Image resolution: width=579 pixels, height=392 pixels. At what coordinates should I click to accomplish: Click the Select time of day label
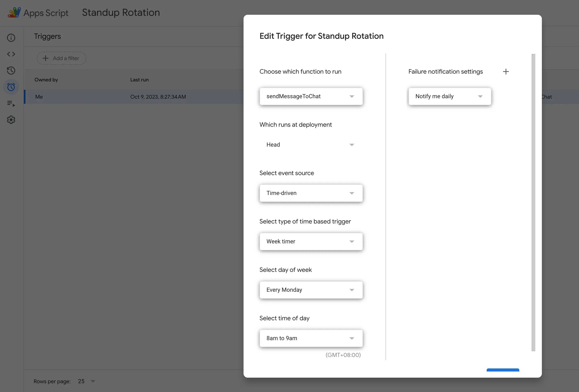tap(284, 318)
